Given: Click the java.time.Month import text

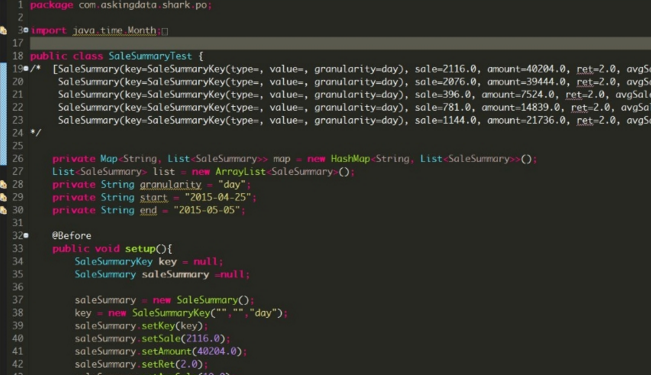Looking at the screenshot, I should [115, 30].
